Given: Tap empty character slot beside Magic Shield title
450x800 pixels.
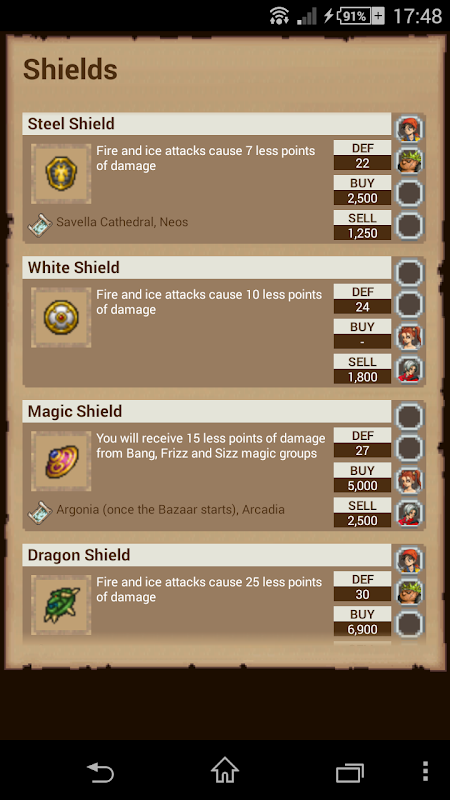Looking at the screenshot, I should pos(410,416).
